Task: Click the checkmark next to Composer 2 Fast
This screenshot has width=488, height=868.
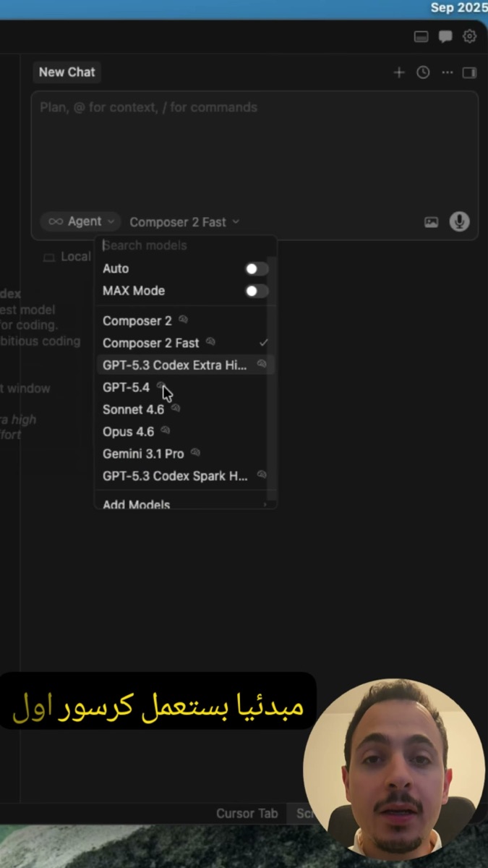Action: 264,343
